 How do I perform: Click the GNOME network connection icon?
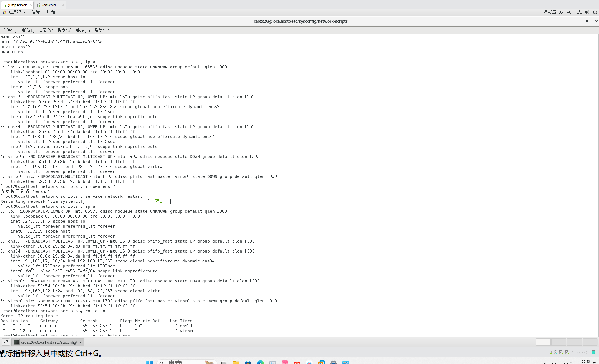(579, 12)
